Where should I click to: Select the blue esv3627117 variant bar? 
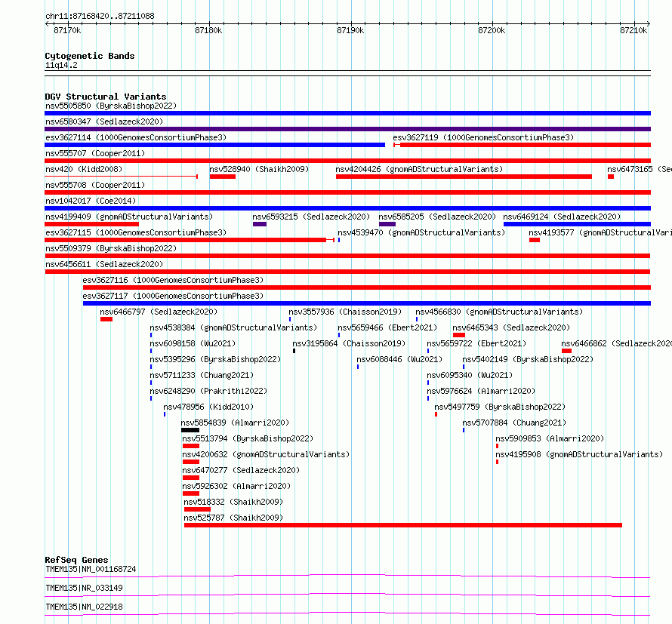pos(367,303)
